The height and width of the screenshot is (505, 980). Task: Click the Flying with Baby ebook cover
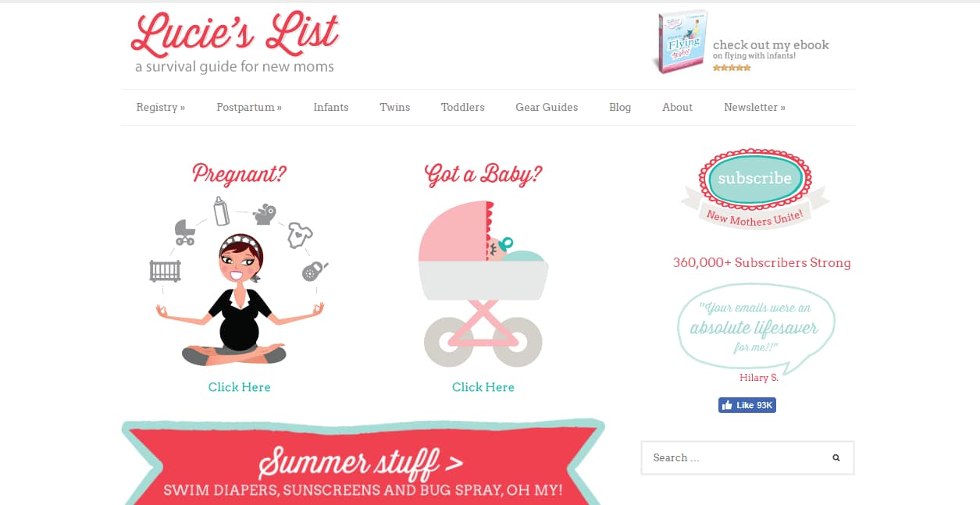click(680, 42)
